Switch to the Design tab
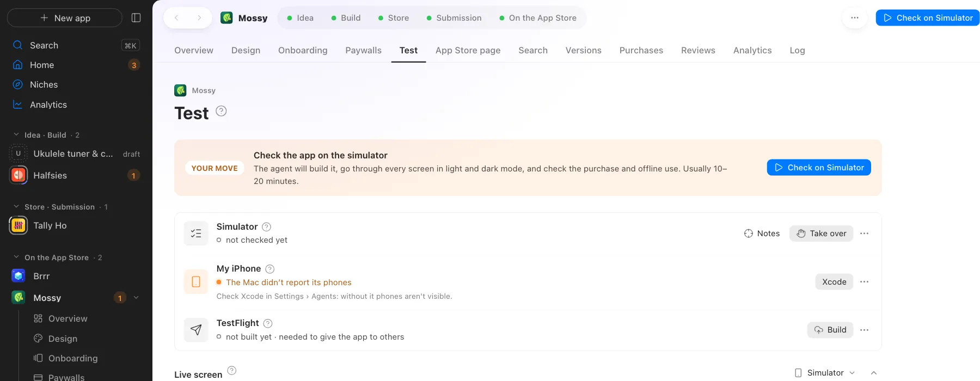 pyautogui.click(x=246, y=50)
